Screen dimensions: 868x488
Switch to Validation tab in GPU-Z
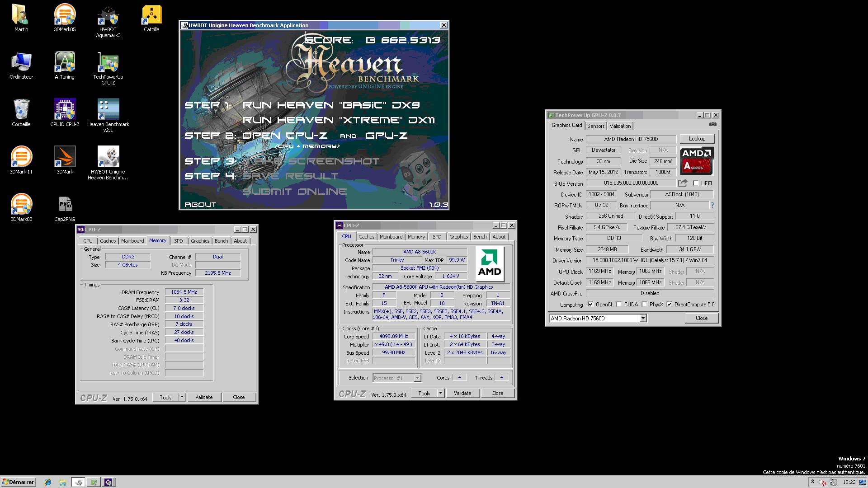[x=620, y=126]
